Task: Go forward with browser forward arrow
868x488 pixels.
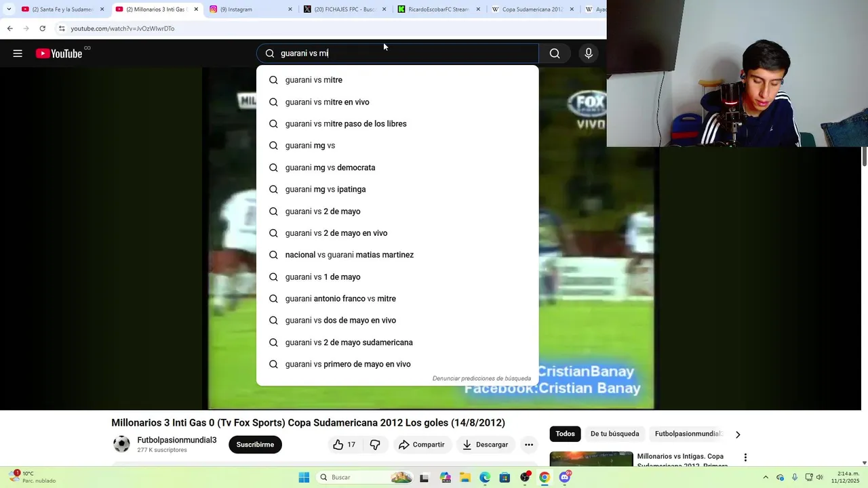Action: (26, 28)
